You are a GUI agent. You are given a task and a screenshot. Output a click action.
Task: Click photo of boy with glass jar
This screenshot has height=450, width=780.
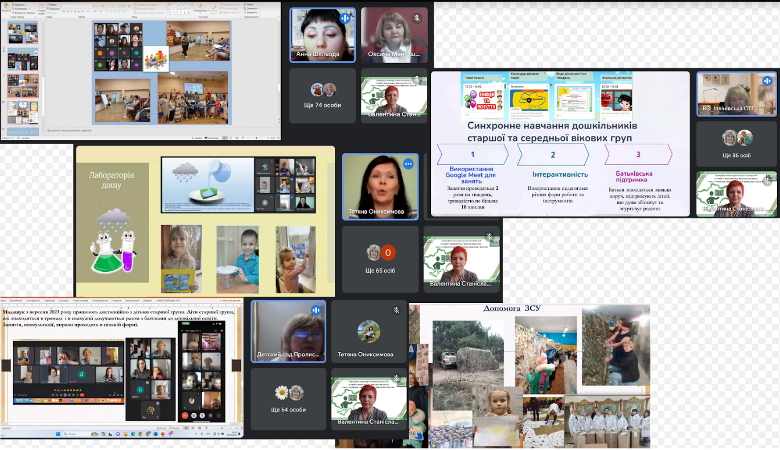(x=238, y=259)
